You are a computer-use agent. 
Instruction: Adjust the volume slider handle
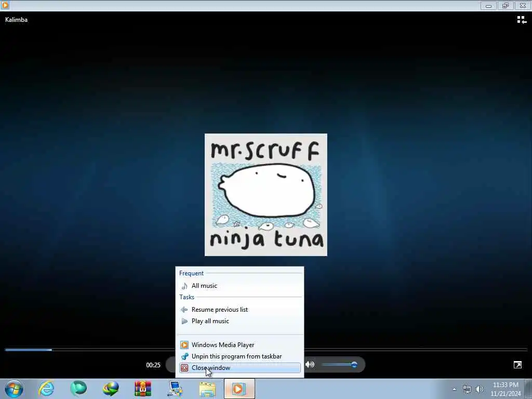point(354,364)
